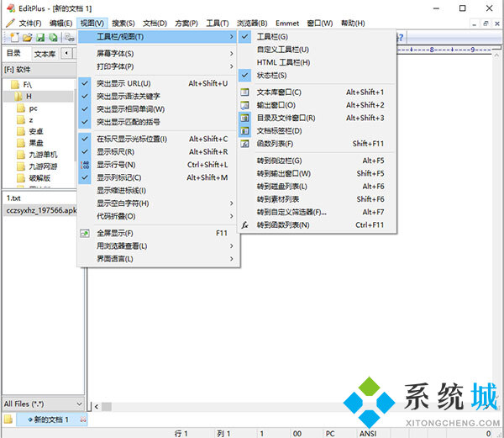Viewport: 504px width, 438px height.
Task: Expand the 代码折叠(O) submenu
Action: 159,216
